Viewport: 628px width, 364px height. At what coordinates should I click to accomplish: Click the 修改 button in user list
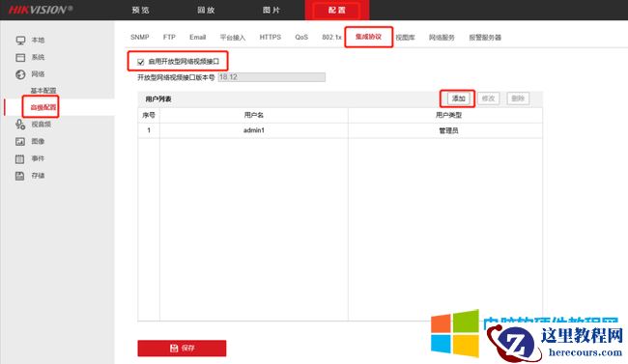point(488,98)
